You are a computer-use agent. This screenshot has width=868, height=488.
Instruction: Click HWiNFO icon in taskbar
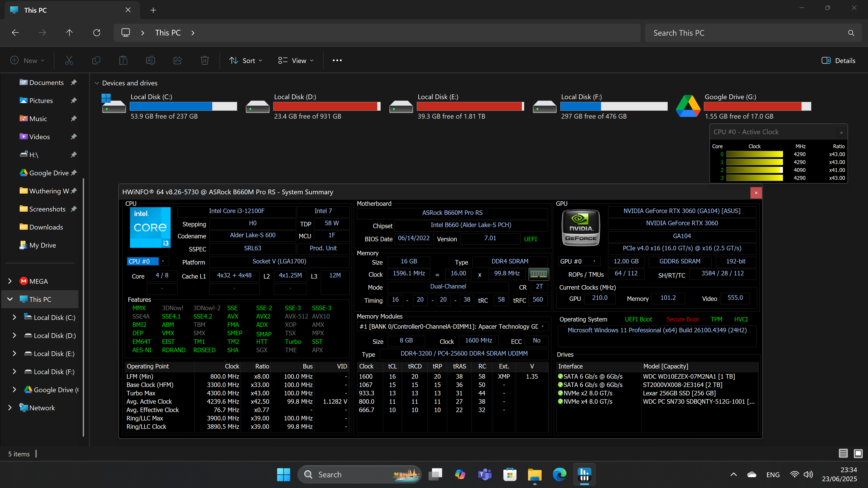584,474
